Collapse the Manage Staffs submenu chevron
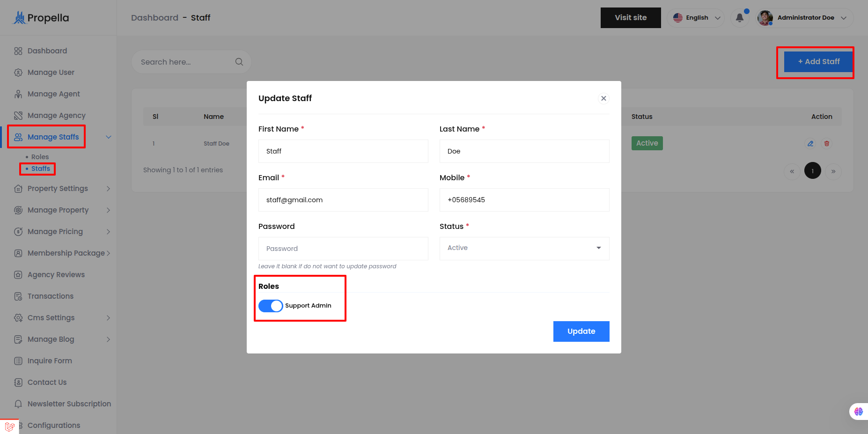 pos(109,137)
